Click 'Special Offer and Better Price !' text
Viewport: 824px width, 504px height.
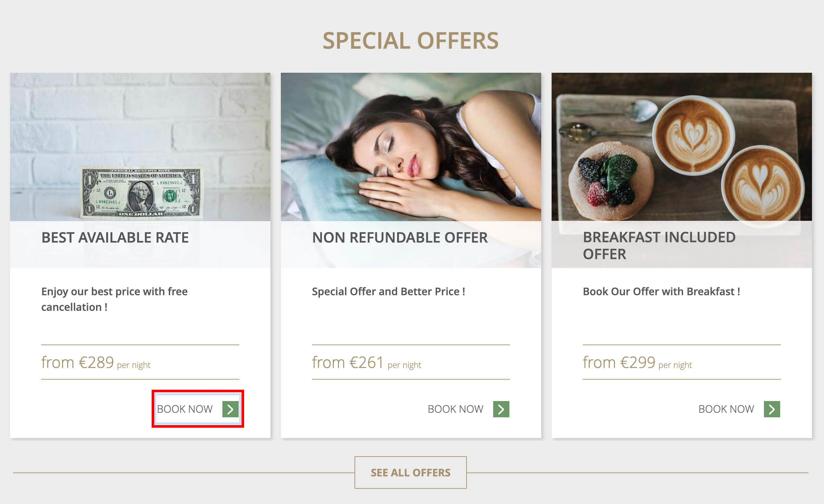(x=388, y=291)
